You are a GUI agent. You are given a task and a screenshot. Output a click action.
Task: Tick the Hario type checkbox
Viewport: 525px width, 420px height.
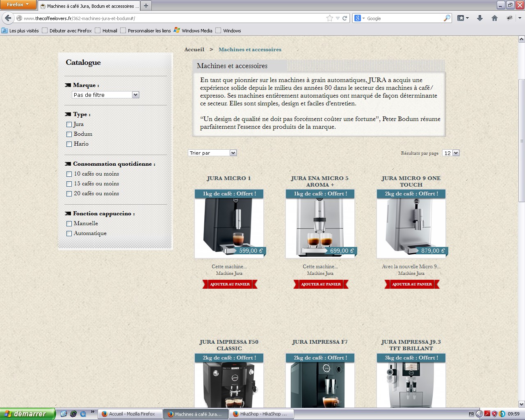(69, 144)
